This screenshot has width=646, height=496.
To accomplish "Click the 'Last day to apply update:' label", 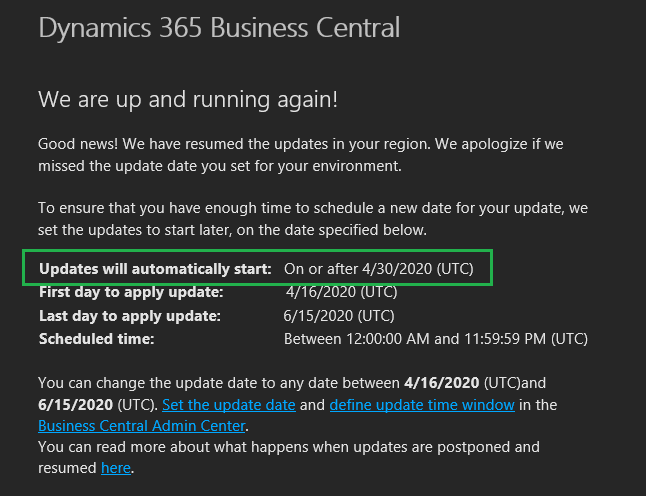I will tap(130, 316).
